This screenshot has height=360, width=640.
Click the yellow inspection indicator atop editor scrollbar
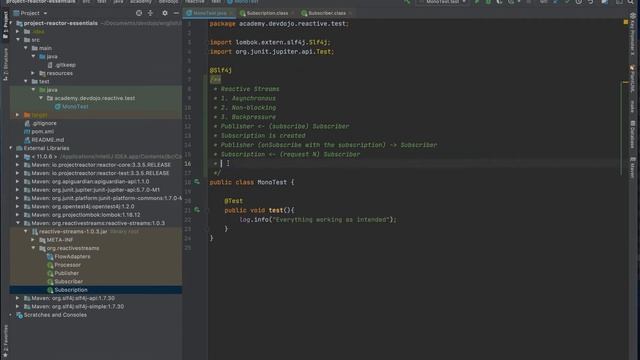tap(626, 22)
